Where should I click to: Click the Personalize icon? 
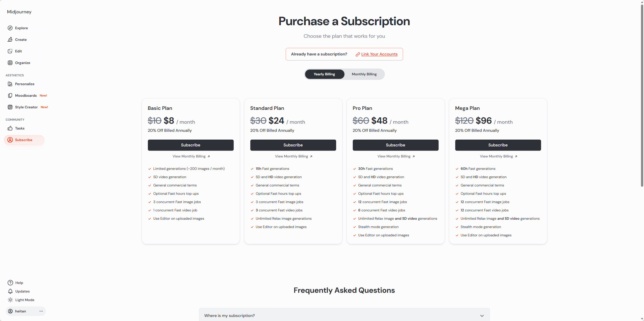point(10,84)
